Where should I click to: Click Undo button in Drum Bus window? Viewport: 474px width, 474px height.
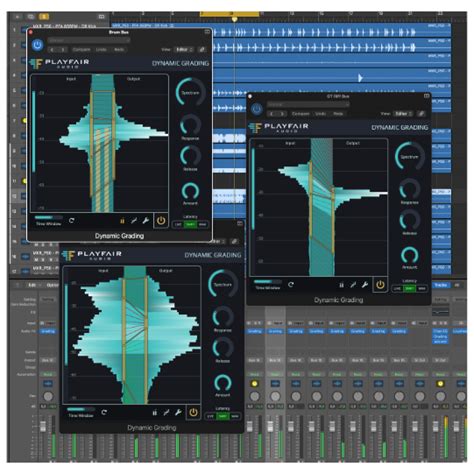coord(101,49)
